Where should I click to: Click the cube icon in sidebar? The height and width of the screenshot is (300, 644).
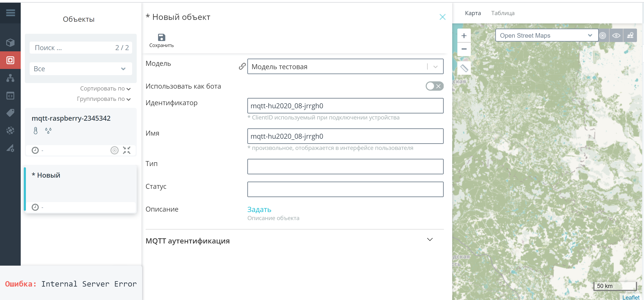(10, 42)
